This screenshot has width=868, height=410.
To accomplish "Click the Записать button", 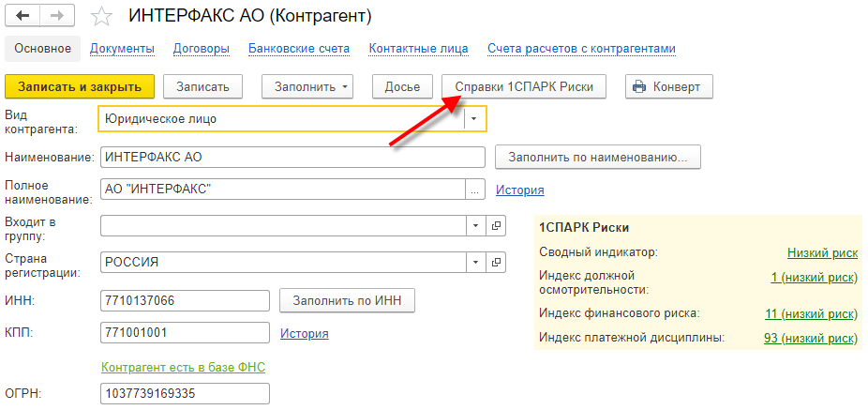I will [202, 87].
